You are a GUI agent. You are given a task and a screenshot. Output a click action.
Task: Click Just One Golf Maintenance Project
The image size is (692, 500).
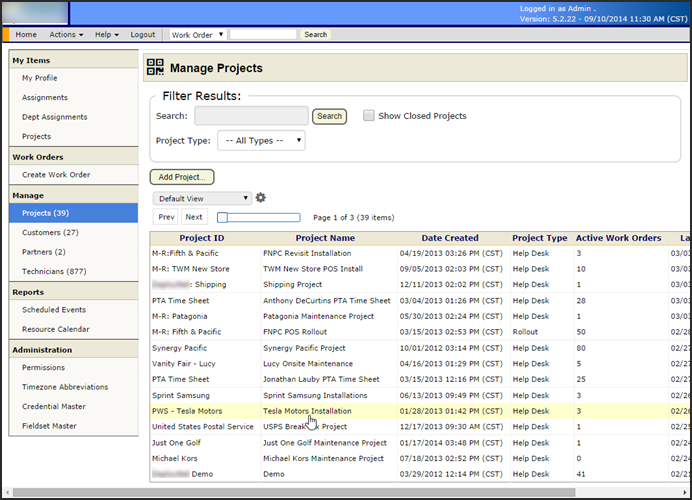325,443
